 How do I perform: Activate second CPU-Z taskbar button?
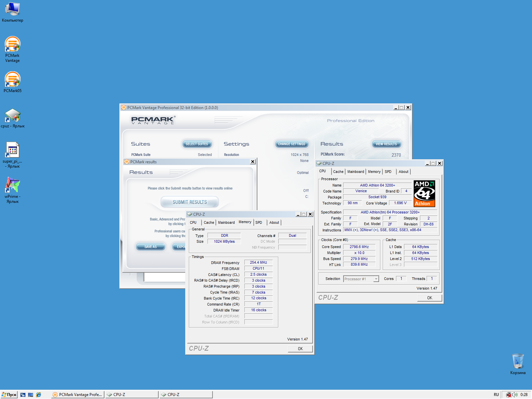click(x=186, y=395)
